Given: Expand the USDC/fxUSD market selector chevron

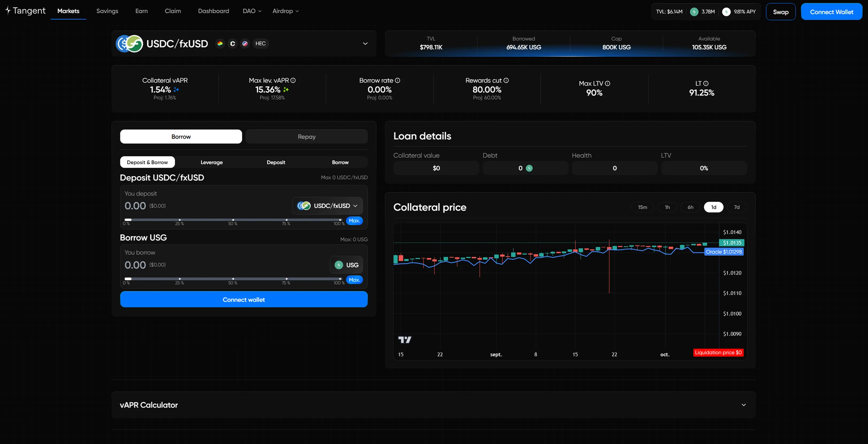Looking at the screenshot, I should (365, 44).
